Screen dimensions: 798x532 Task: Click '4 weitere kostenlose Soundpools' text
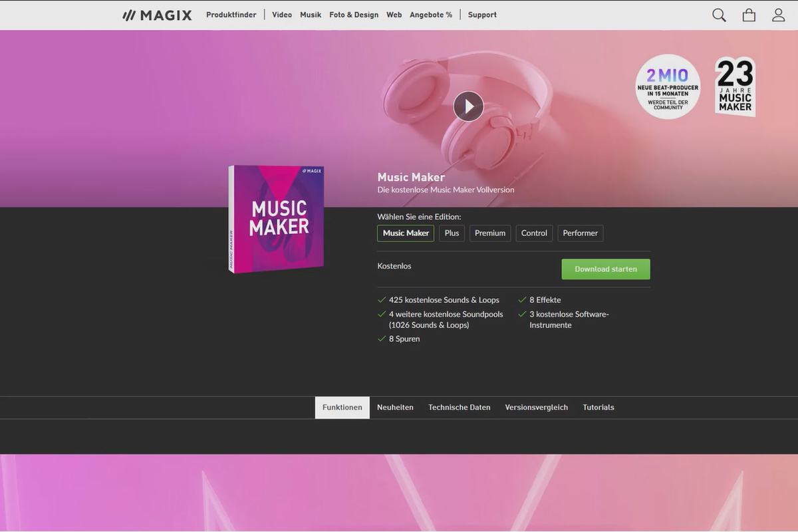(446, 319)
